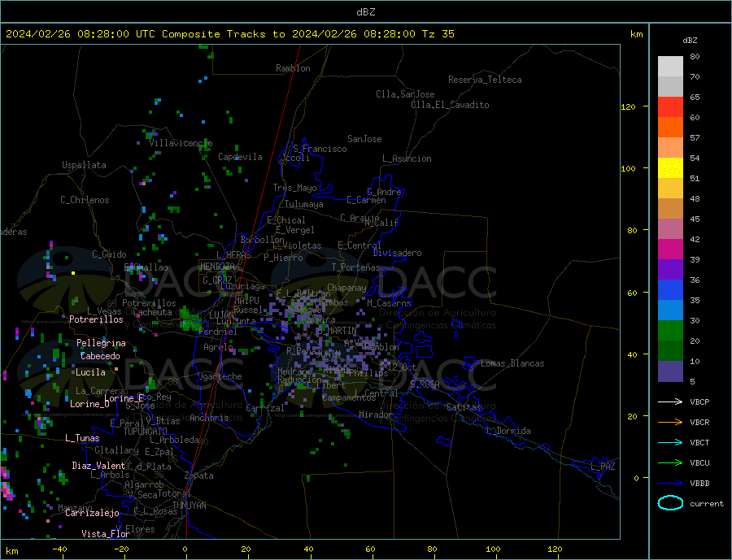Select the 70-80 dBZ light gray swatch
This screenshot has width=732, height=560.
(x=670, y=67)
